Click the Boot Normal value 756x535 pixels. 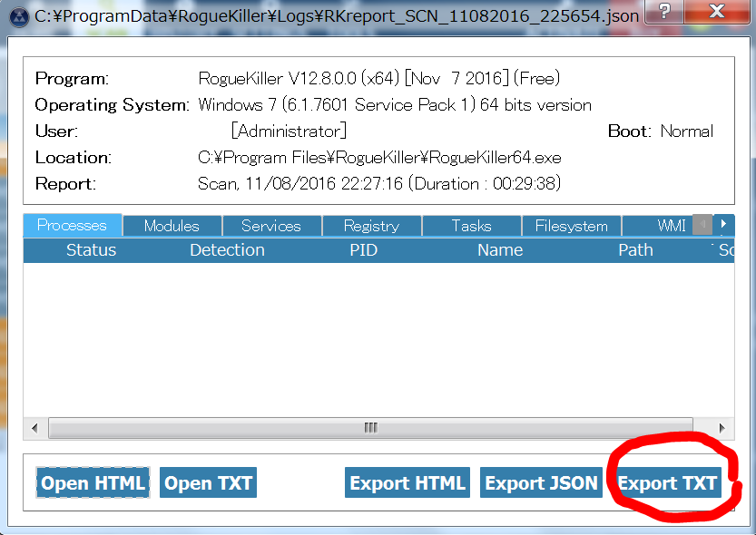[x=686, y=131]
